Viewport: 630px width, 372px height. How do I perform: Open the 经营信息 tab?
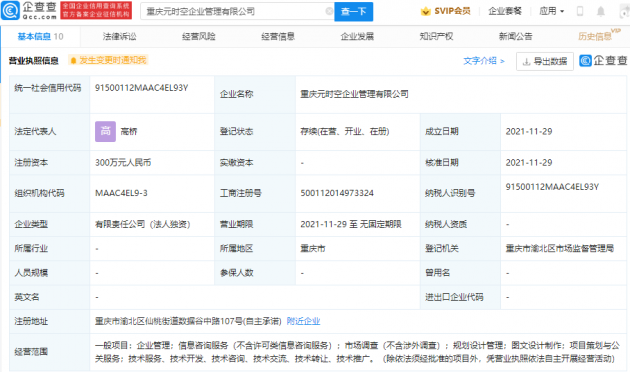(278, 37)
